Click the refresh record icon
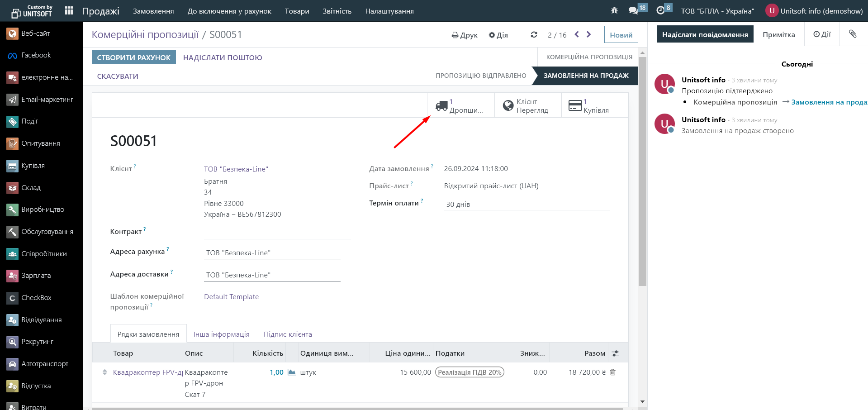The height and width of the screenshot is (410, 868). click(x=534, y=35)
